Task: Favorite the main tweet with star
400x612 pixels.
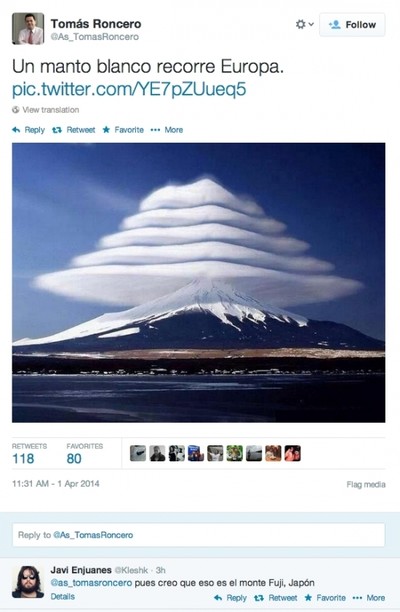Action: pyautogui.click(x=123, y=130)
